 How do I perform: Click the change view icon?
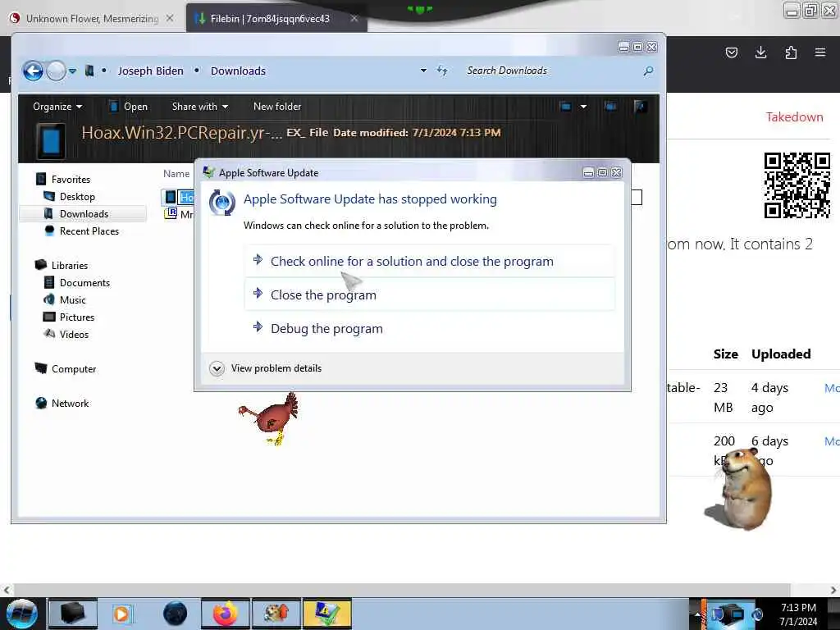click(x=565, y=106)
